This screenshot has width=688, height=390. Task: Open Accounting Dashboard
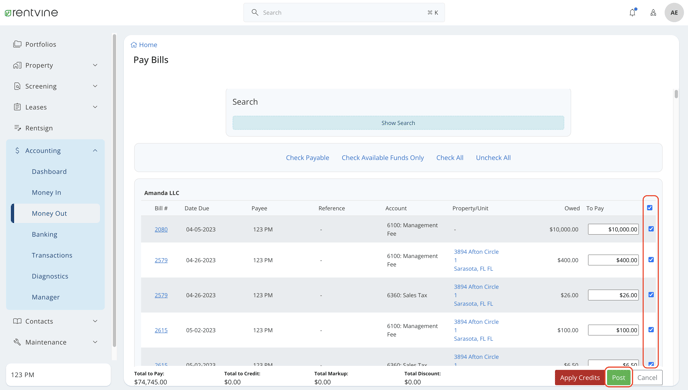pos(49,172)
